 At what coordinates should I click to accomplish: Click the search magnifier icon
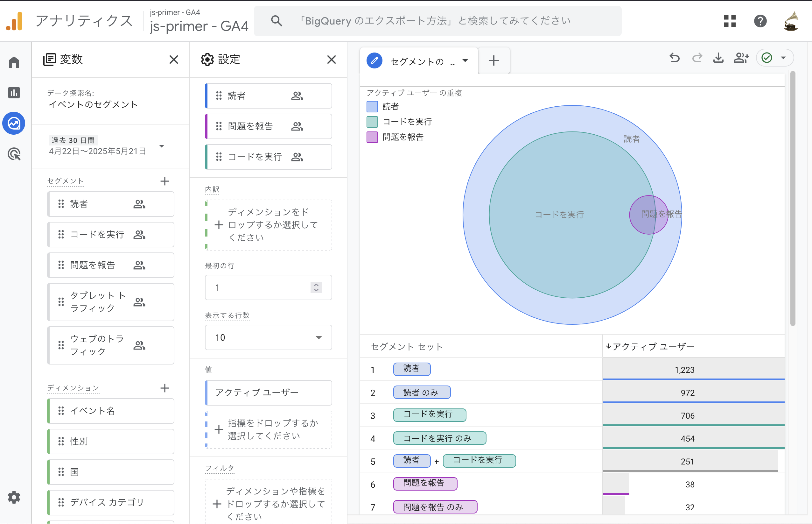pos(276,21)
